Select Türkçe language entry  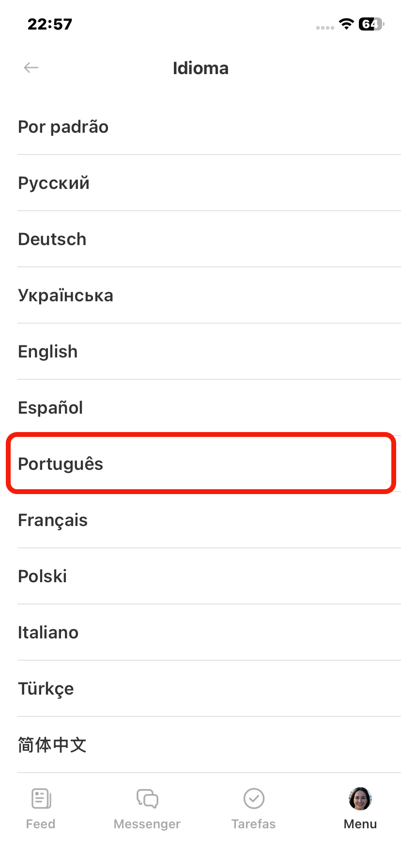(x=46, y=689)
